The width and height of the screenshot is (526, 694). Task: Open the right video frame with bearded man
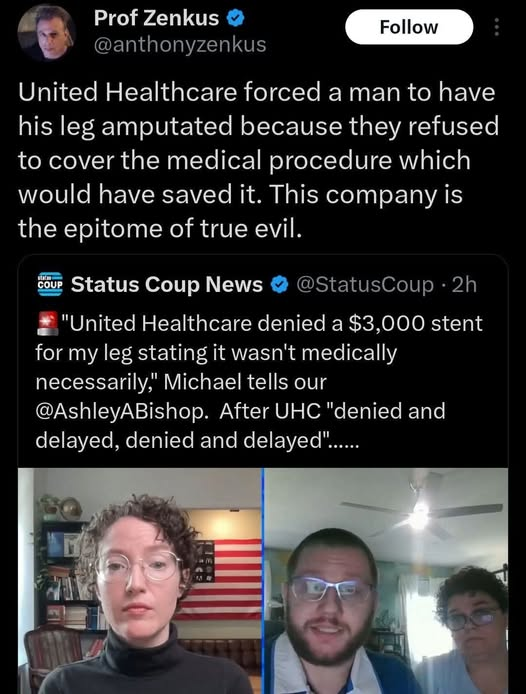tap(386, 581)
